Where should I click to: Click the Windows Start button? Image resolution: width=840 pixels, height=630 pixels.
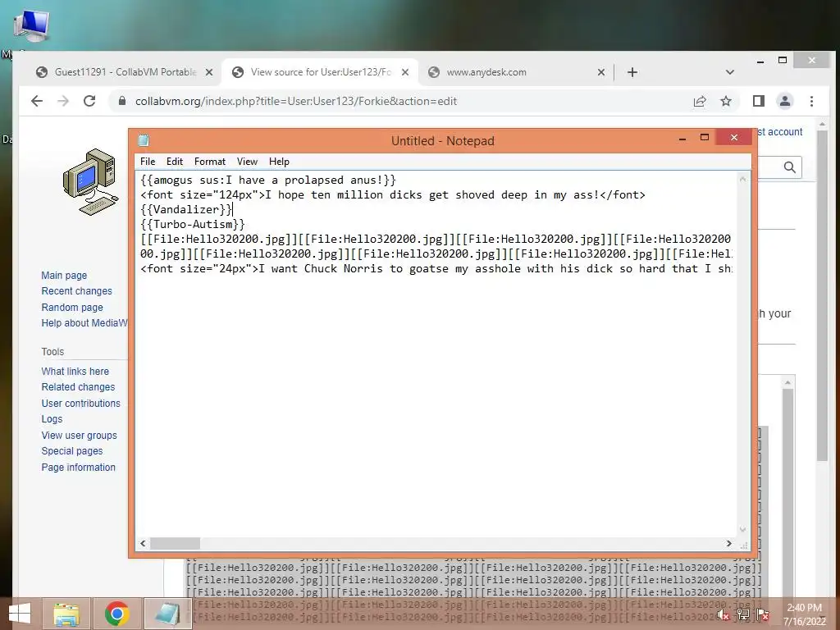click(x=20, y=614)
